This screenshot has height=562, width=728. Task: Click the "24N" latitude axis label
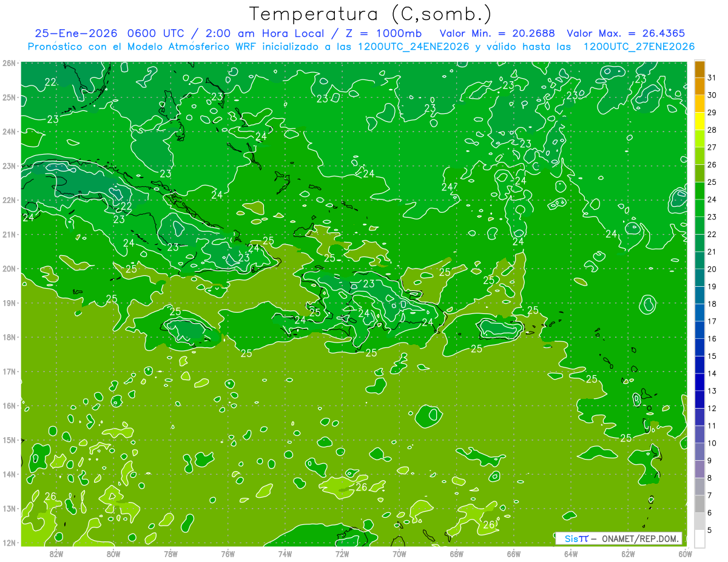8,132
